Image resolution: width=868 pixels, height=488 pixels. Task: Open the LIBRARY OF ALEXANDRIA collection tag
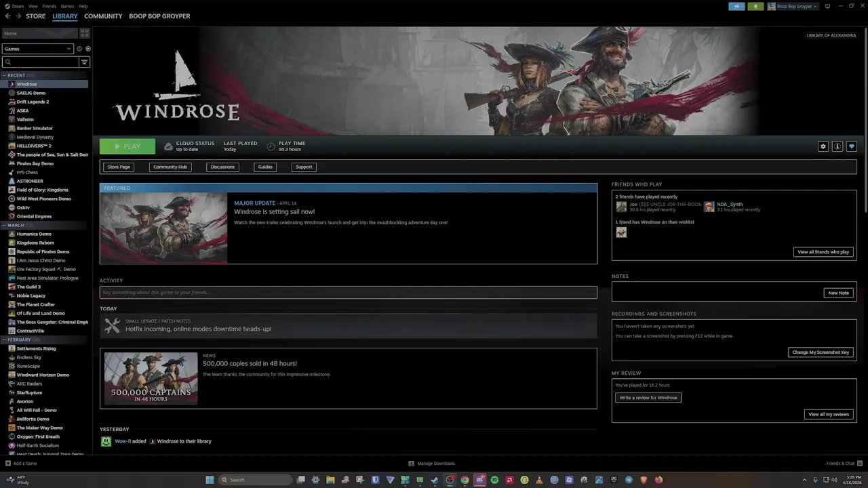tap(831, 35)
